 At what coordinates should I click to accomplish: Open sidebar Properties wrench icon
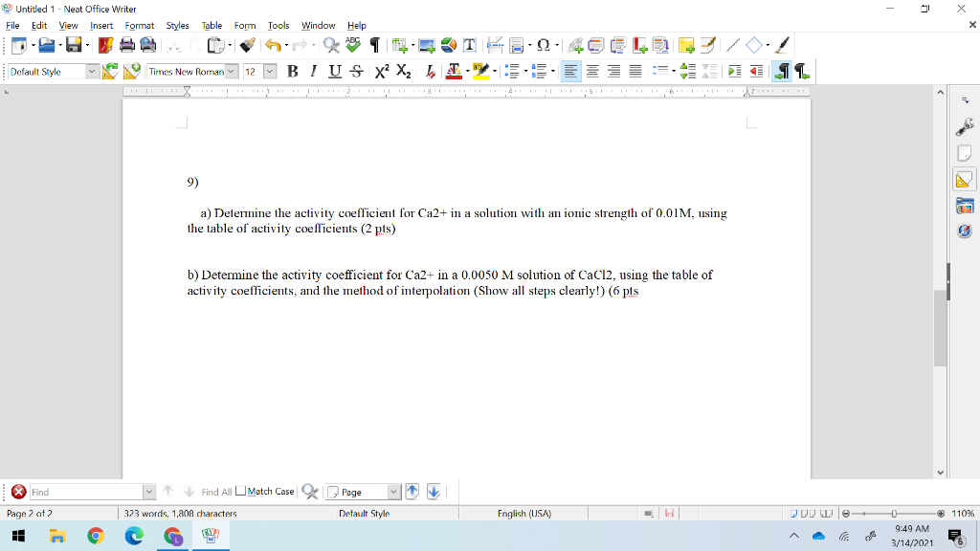pos(965,127)
